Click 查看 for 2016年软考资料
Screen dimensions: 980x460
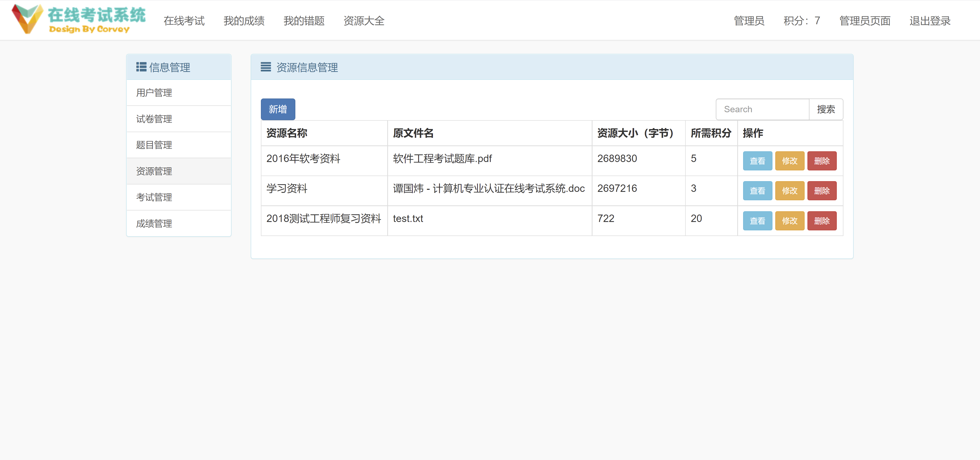[x=757, y=161]
